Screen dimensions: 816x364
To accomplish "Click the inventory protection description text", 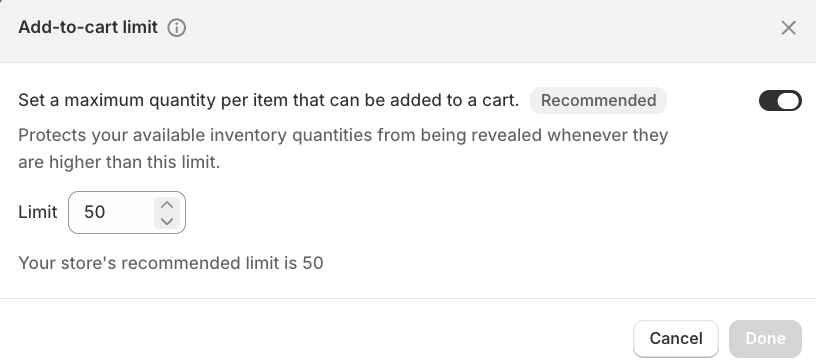I will [x=343, y=148].
